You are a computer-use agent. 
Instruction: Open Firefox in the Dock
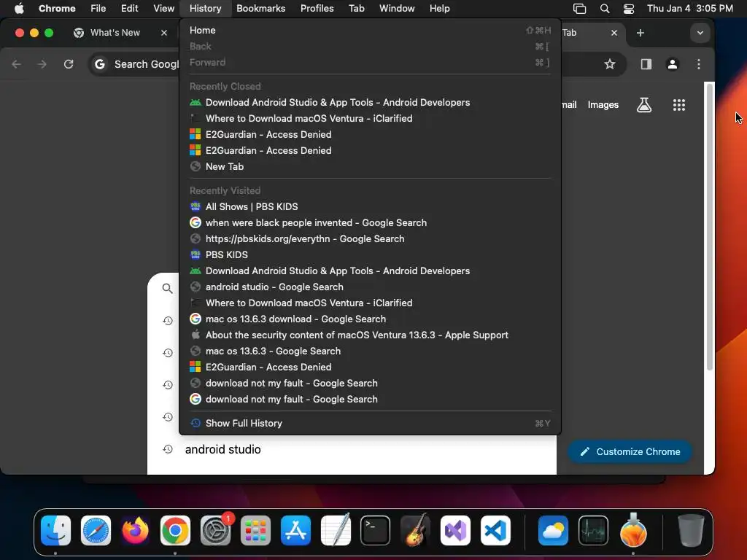(135, 530)
